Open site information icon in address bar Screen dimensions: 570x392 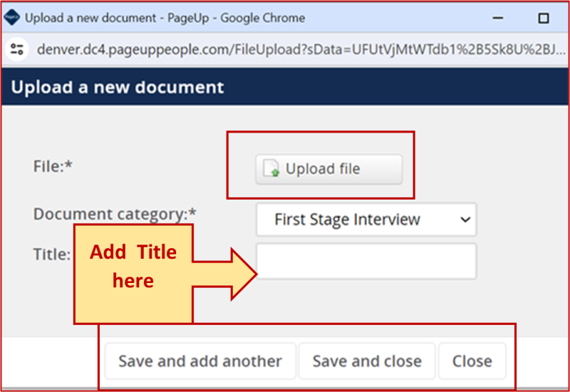click(16, 49)
